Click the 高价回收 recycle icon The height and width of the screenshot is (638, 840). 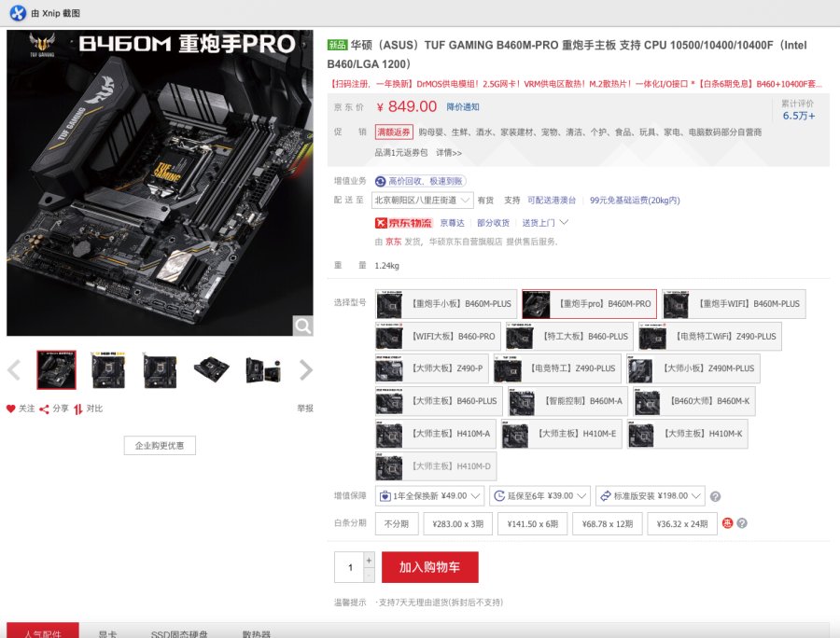[x=381, y=182]
